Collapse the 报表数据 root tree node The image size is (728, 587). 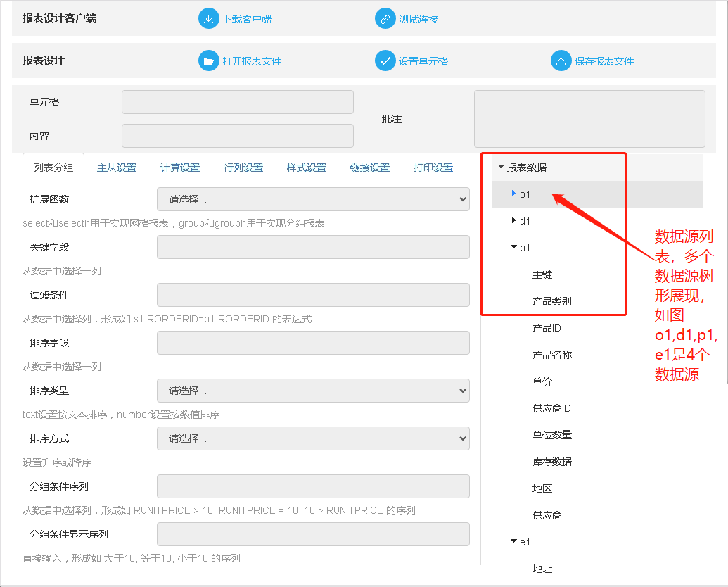[x=501, y=168]
